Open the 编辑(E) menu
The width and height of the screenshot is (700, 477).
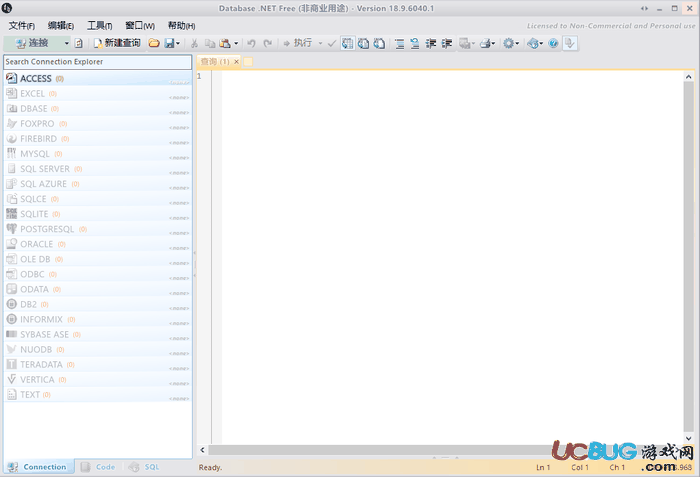tap(61, 25)
